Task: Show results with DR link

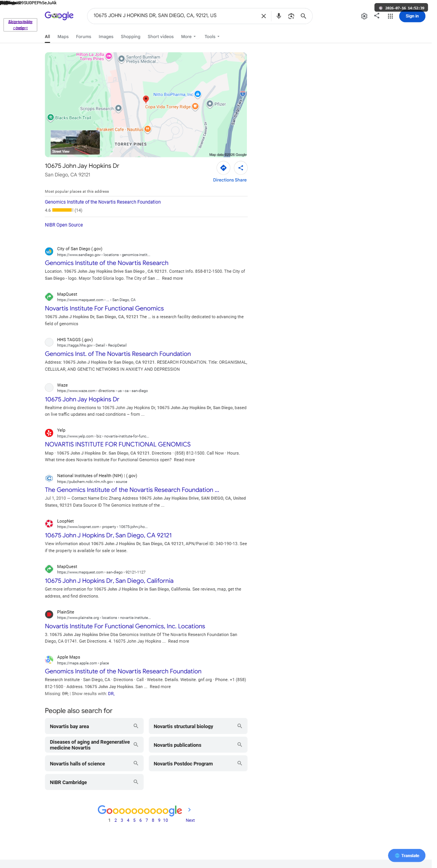Action: pos(111,694)
